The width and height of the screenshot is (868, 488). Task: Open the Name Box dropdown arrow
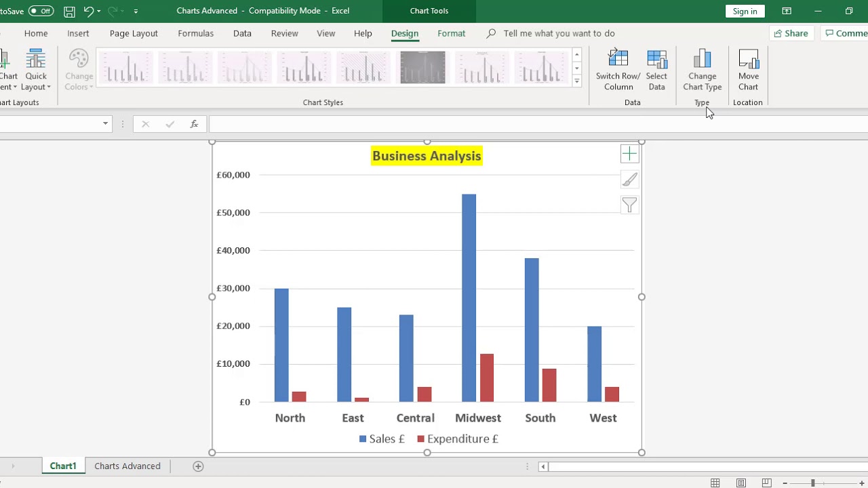(105, 124)
